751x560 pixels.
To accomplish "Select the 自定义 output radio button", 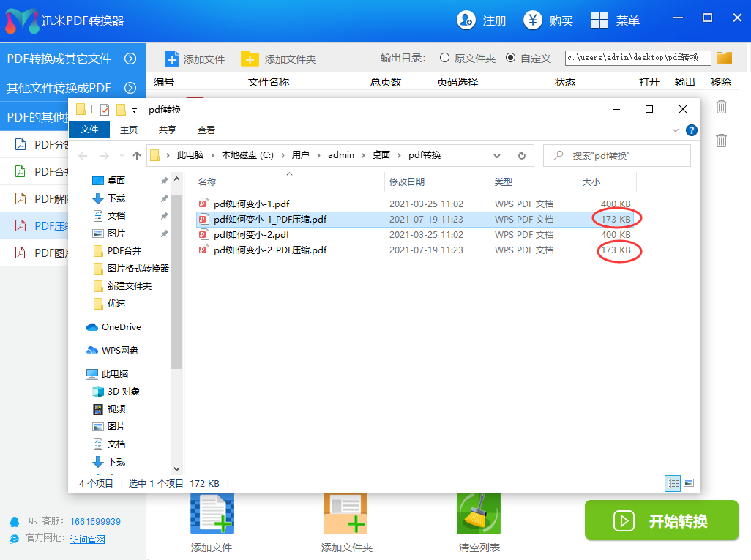I will click(510, 58).
